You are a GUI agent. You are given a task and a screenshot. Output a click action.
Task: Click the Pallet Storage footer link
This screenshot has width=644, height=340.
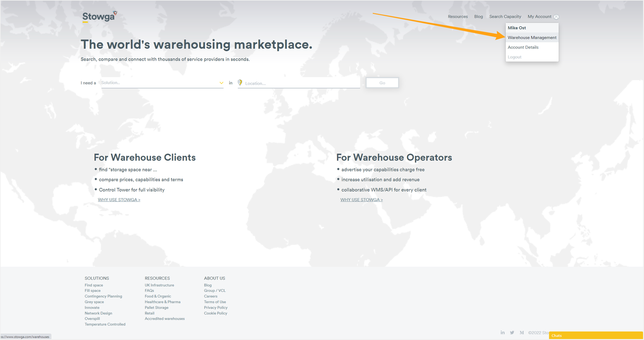[x=157, y=308]
